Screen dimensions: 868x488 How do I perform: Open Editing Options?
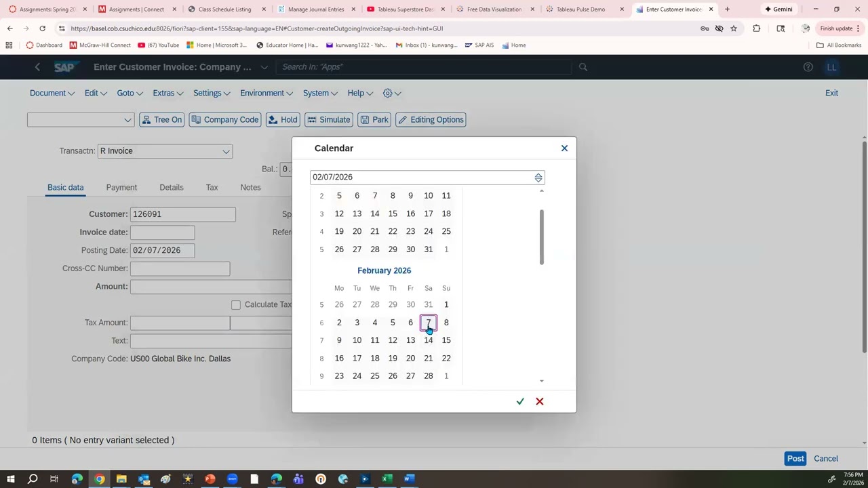[431, 120]
